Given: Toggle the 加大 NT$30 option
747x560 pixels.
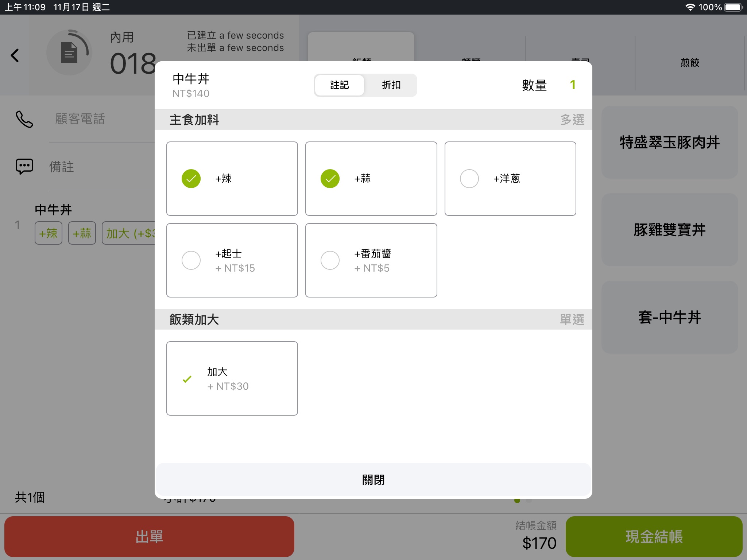Looking at the screenshot, I should [232, 378].
